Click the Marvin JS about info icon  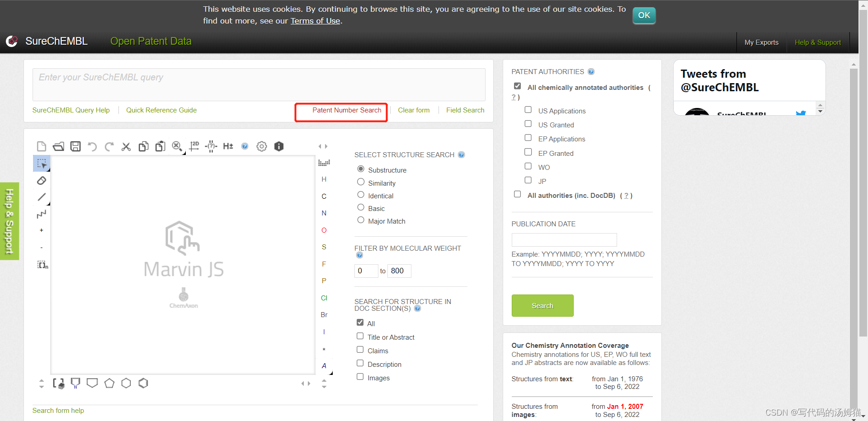coord(279,146)
